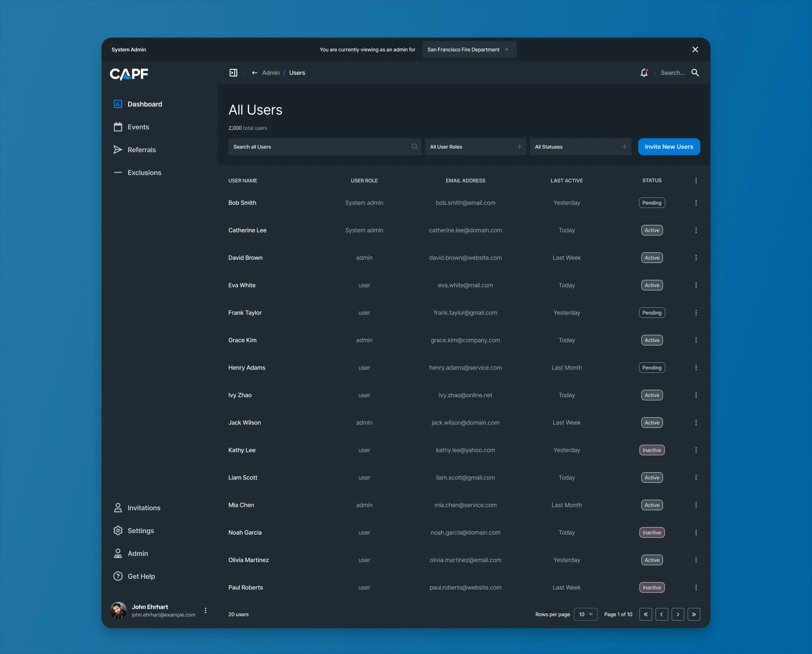The image size is (812, 654).
Task: Toggle the sidebar collapse panel icon
Action: (233, 73)
